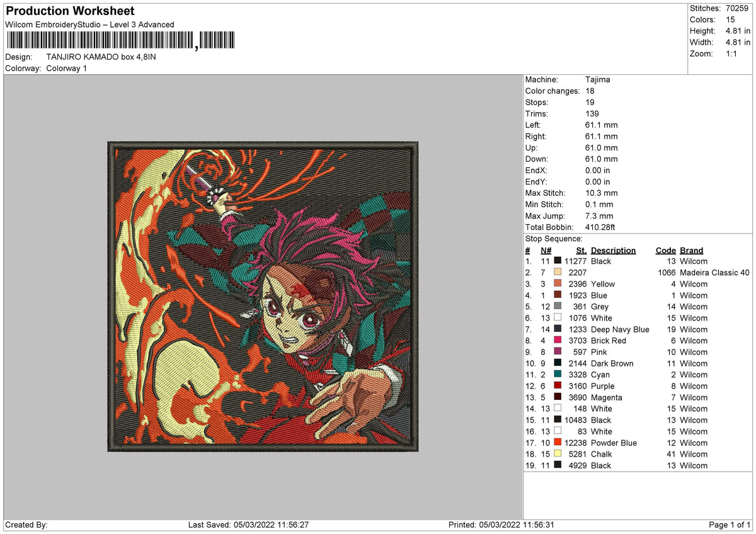Click the 'St.' column header
This screenshot has height=534, width=756.
click(x=581, y=250)
